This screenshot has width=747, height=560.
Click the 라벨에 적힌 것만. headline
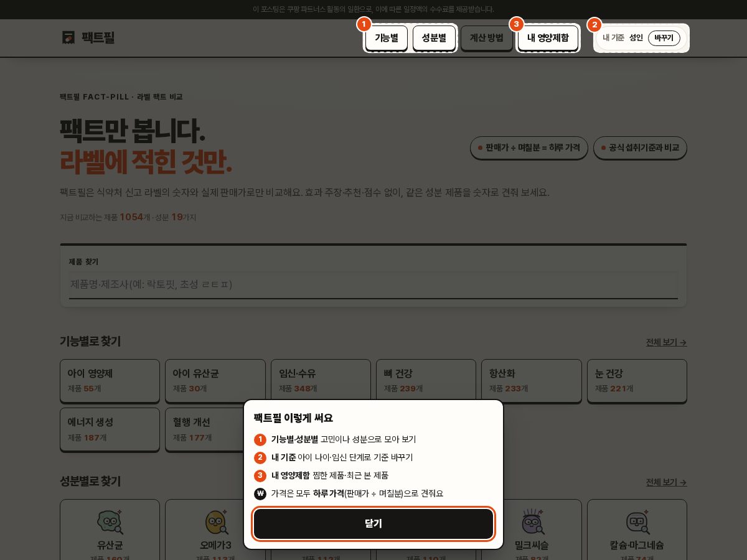point(146,162)
